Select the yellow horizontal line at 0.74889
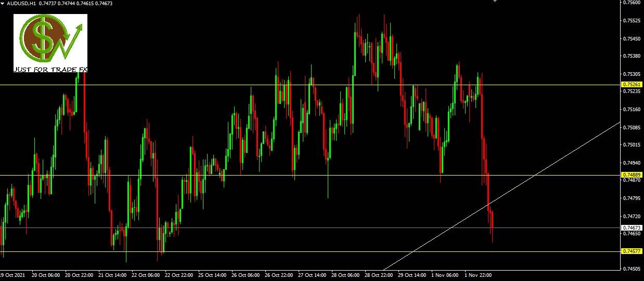This screenshot has width=644, height=281. (310, 175)
